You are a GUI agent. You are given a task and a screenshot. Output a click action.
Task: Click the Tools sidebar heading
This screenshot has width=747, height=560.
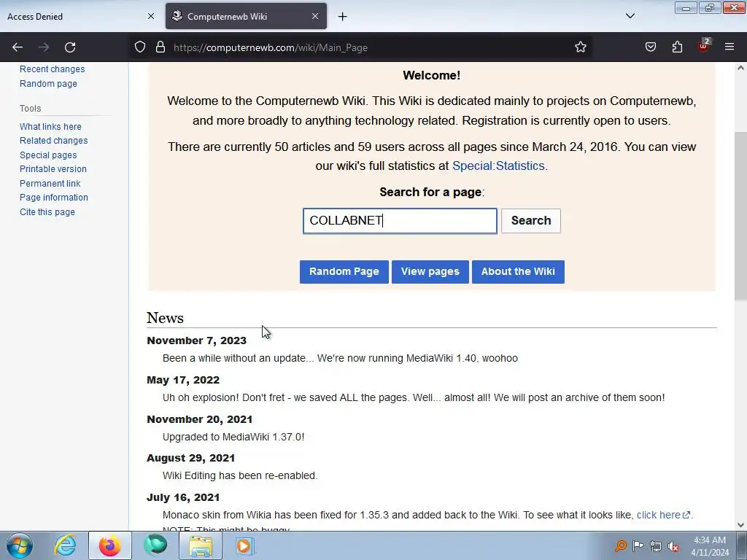(30, 109)
